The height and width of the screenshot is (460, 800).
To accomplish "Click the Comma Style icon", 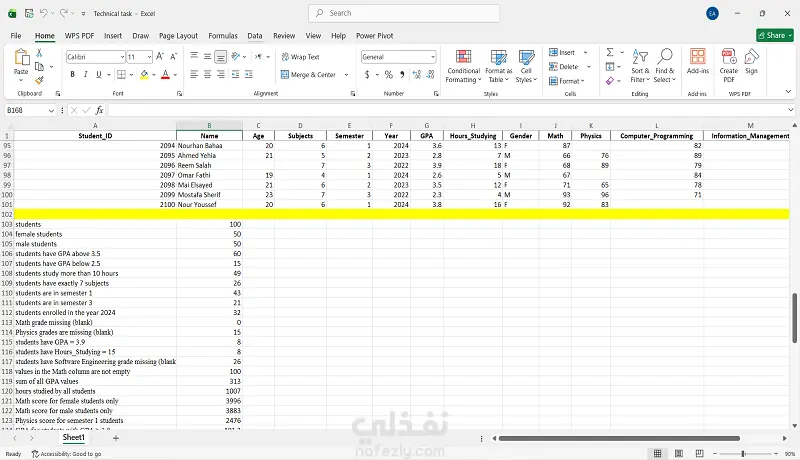I will coord(402,75).
